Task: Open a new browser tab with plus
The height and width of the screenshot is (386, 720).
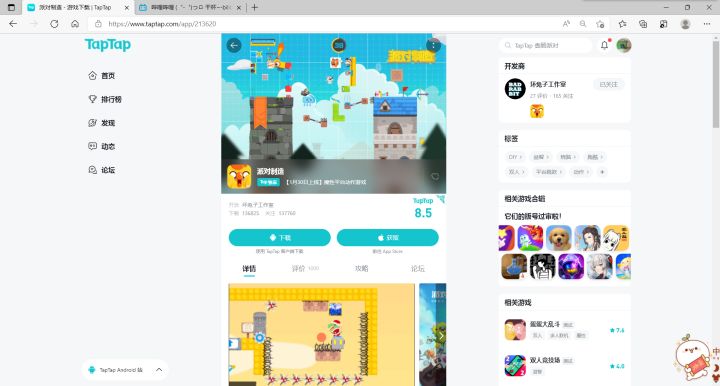Action: tap(254, 7)
